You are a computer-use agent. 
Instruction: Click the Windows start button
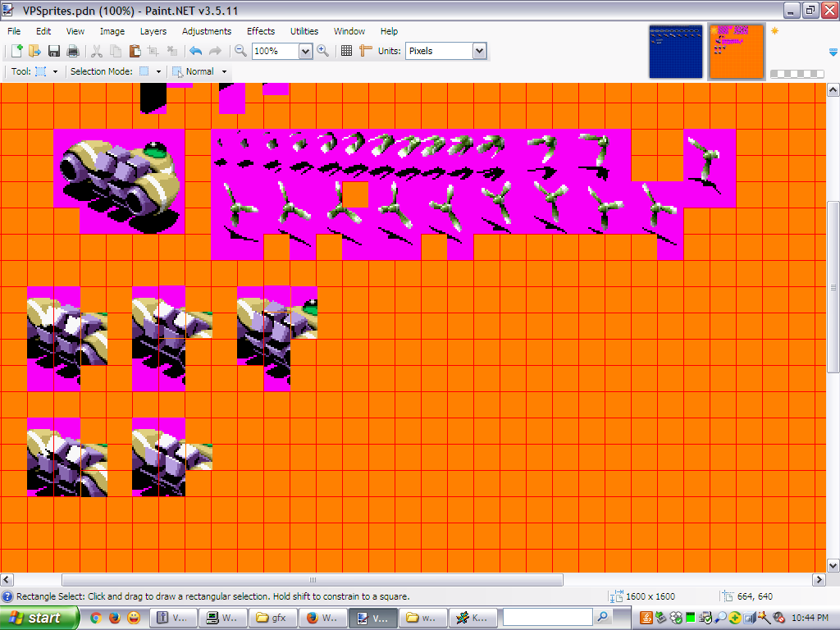(x=39, y=618)
